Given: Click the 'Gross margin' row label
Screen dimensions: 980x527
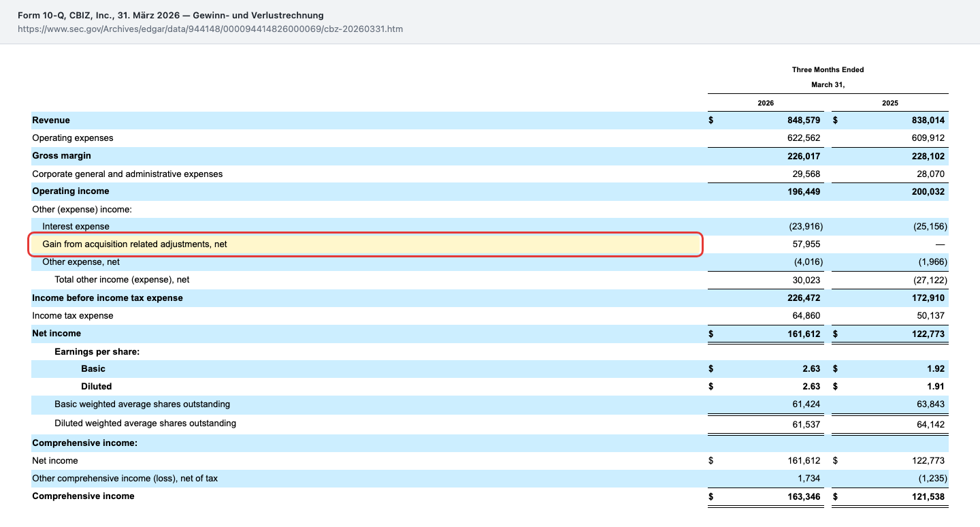Looking at the screenshot, I should click(61, 156).
